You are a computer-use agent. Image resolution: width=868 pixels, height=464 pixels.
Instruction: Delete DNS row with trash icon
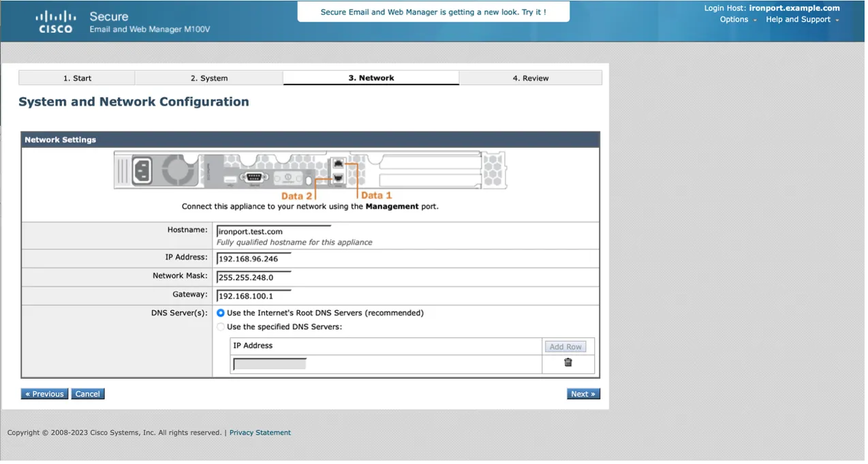click(x=568, y=362)
